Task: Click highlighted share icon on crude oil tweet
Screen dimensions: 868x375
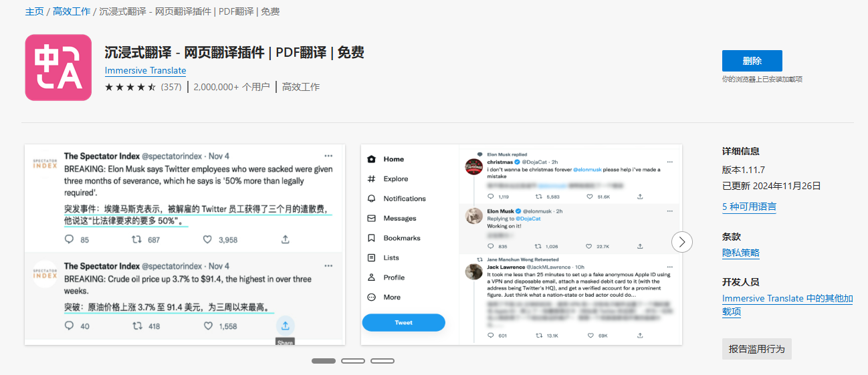Action: 285,326
